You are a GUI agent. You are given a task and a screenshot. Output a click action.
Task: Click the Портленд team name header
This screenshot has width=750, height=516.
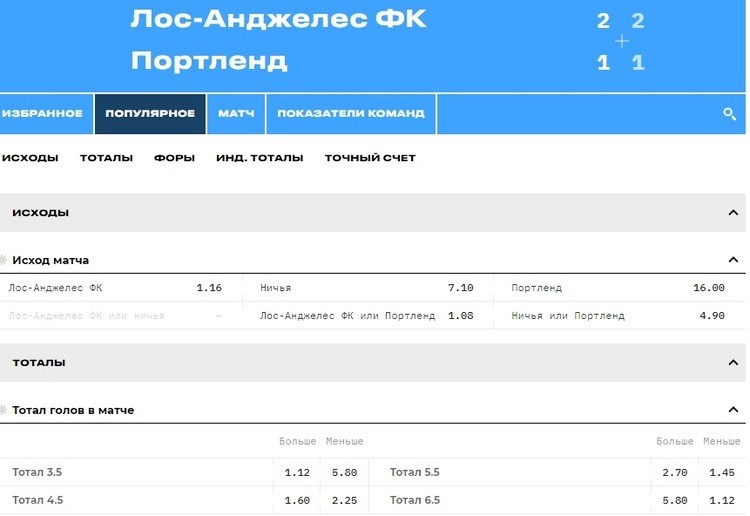[209, 61]
